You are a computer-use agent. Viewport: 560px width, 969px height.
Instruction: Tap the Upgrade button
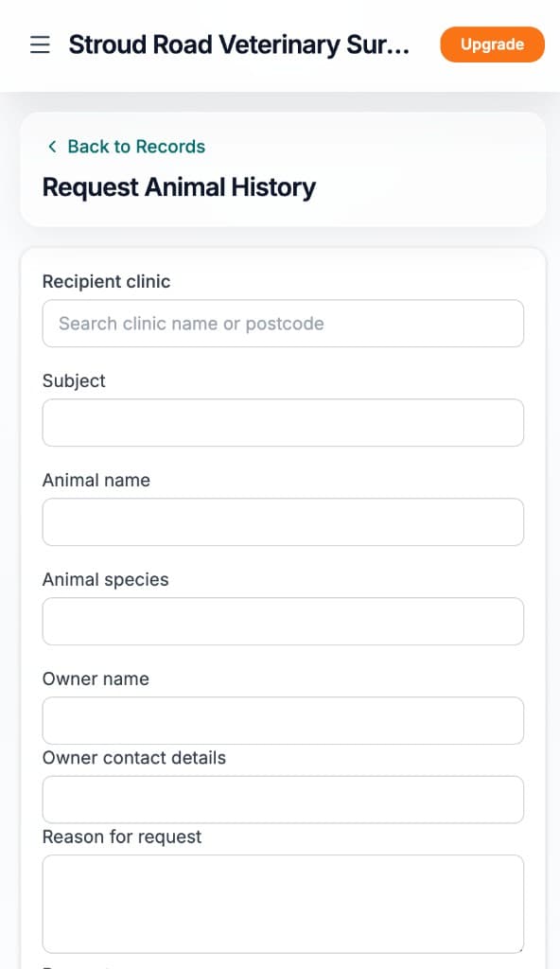click(x=492, y=44)
